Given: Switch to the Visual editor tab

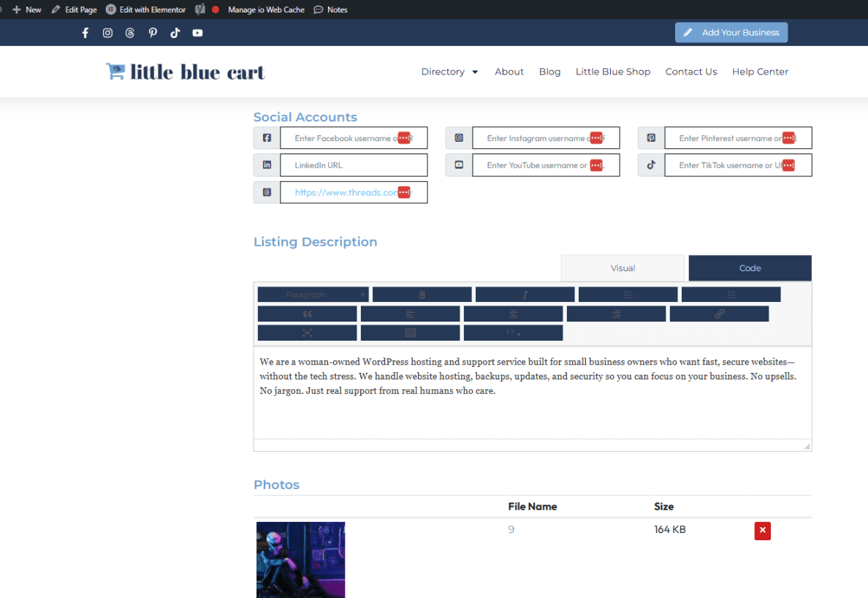Looking at the screenshot, I should (x=623, y=268).
